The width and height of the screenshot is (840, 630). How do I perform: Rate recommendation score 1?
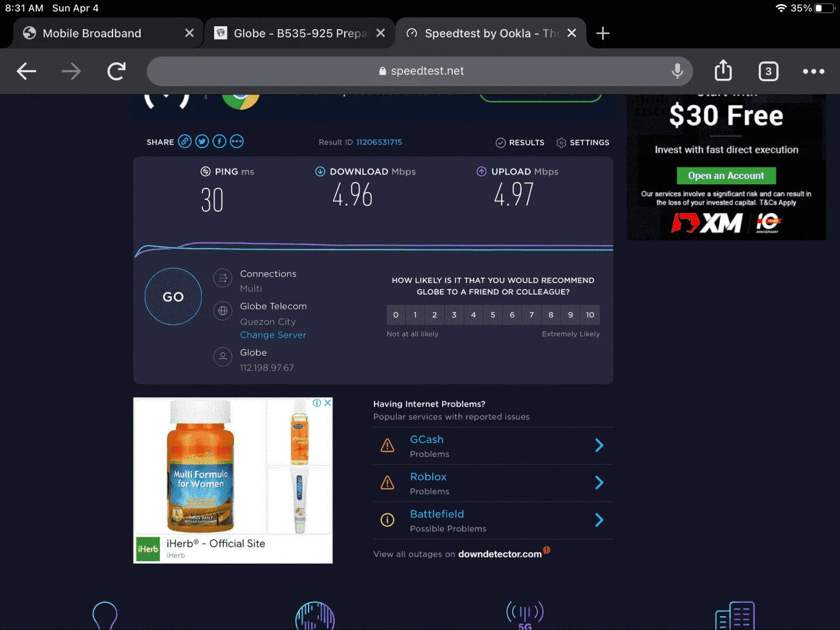[x=415, y=315]
